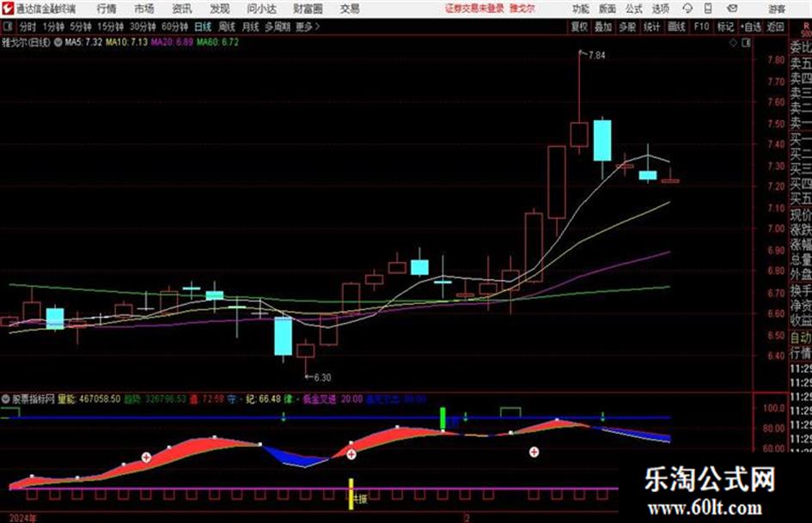Click the 7.84 high price label
Viewport: 812px width, 523px height.
click(x=596, y=56)
